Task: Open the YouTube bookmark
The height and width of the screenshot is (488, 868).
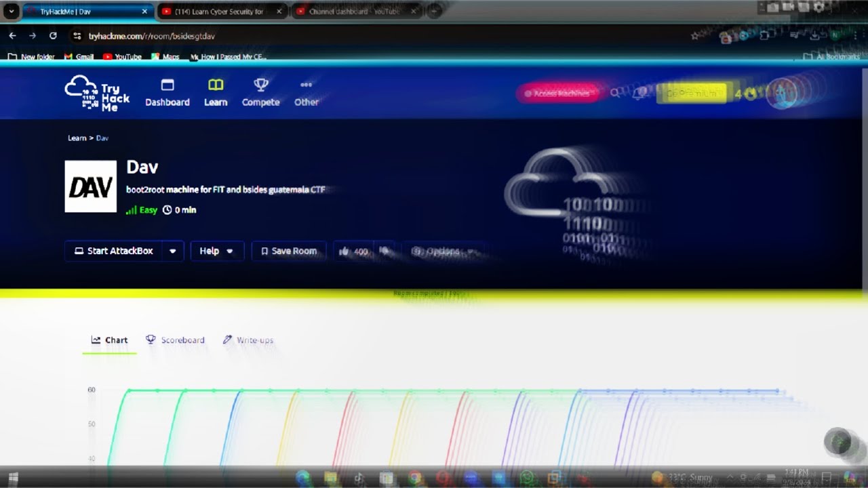Action: 122,57
